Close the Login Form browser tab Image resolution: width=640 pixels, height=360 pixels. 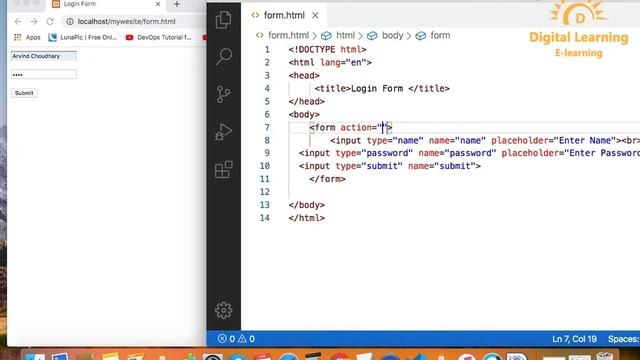pyautogui.click(x=158, y=4)
